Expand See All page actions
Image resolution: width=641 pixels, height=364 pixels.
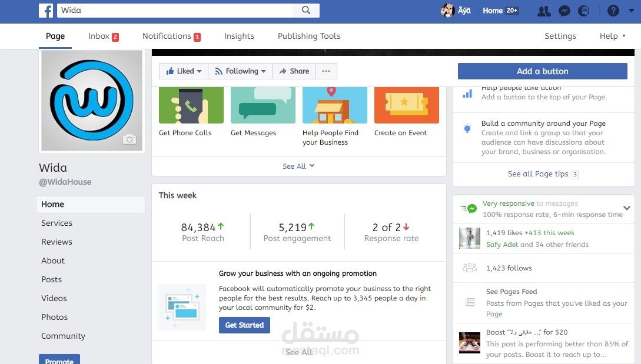298,166
